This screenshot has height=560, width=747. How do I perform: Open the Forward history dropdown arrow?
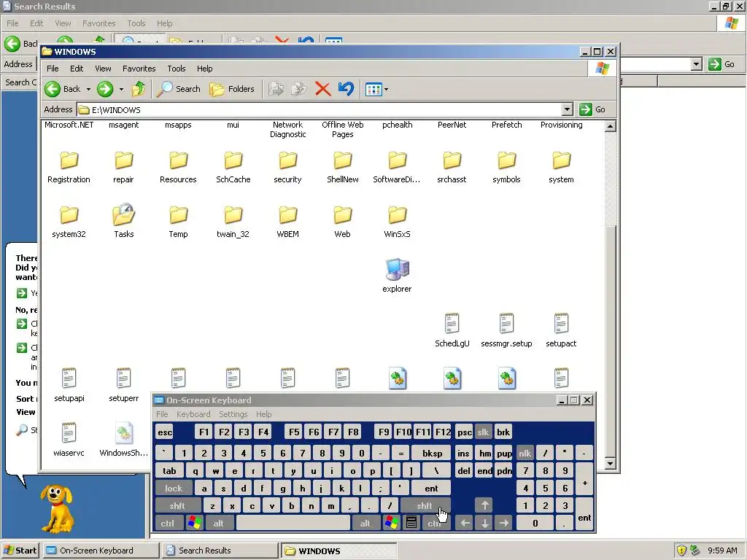click(122, 89)
